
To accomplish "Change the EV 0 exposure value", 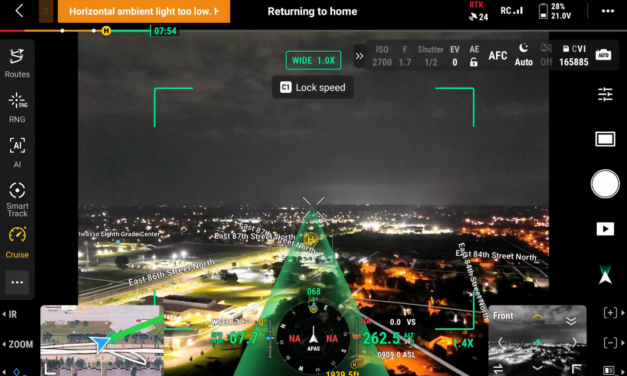I will click(455, 56).
